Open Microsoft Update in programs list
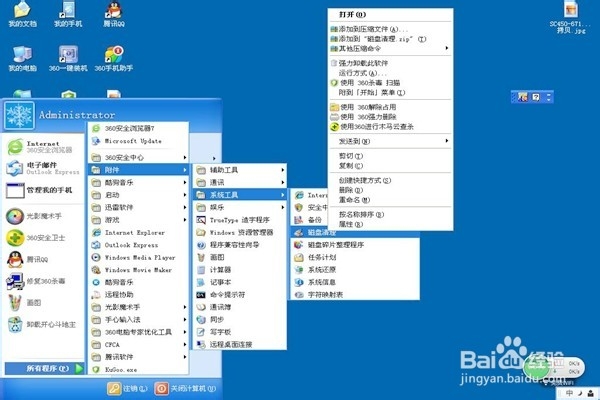 coord(139,141)
